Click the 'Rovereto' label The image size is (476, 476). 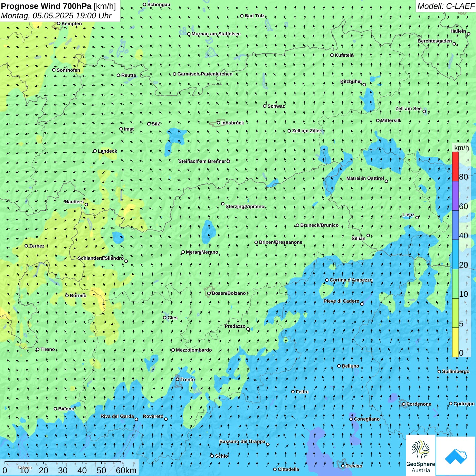coord(153,416)
